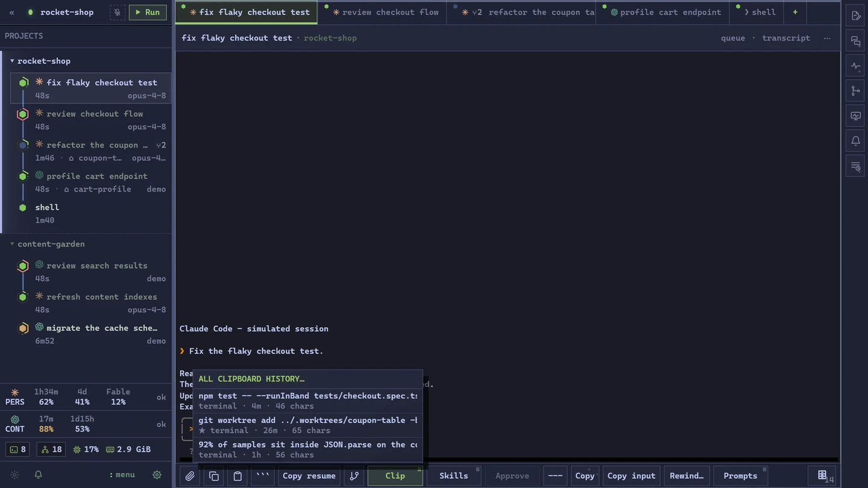
Task: Open the scheduled queue icon in right sidebar
Action: [855, 166]
